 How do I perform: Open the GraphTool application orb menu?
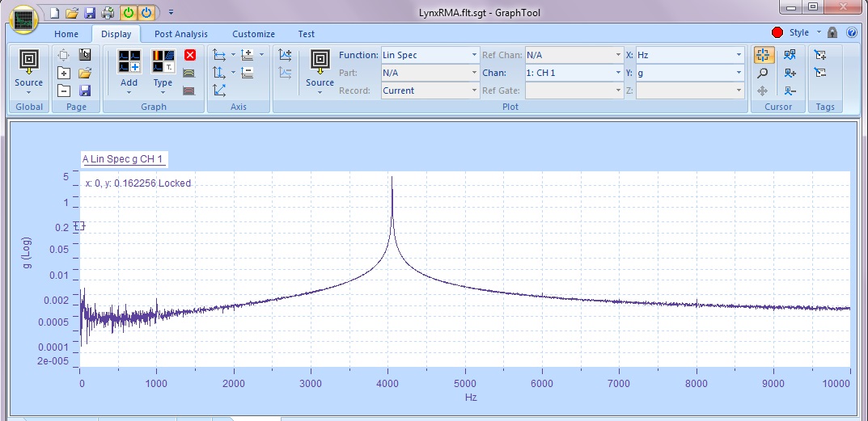click(x=23, y=21)
